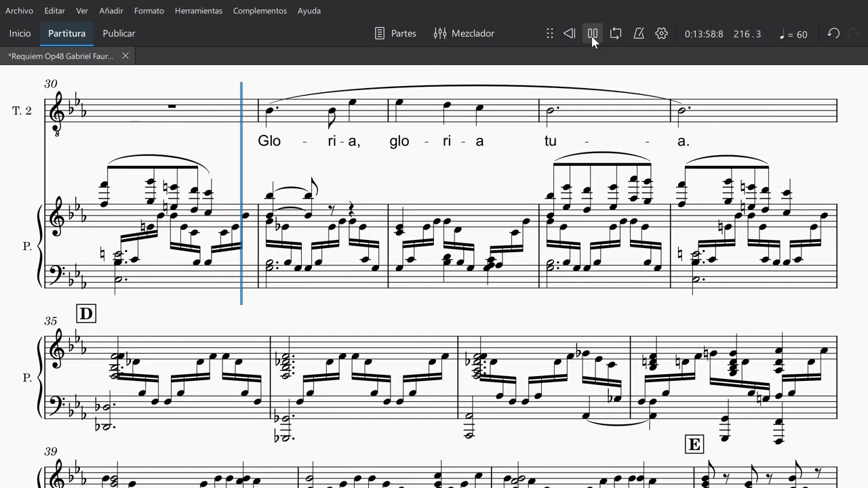
Task: Rewind playback to the start
Action: coord(570,33)
